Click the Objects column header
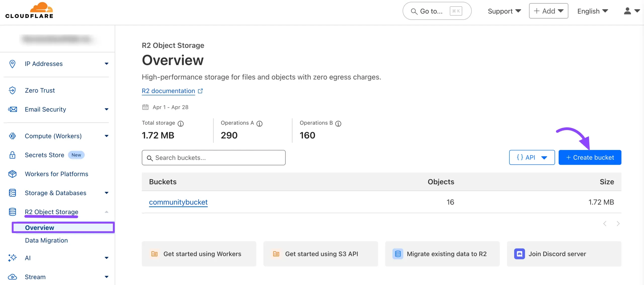The width and height of the screenshot is (644, 285). pos(441,182)
